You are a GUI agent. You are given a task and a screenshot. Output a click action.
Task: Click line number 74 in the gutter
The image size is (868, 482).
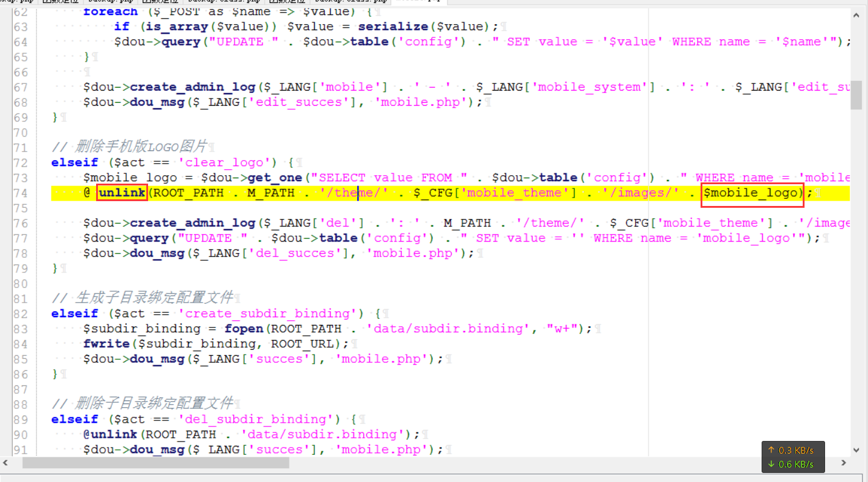(x=21, y=192)
